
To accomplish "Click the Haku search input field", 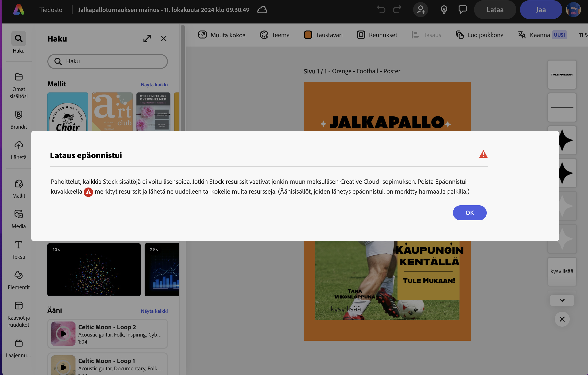I will (107, 61).
